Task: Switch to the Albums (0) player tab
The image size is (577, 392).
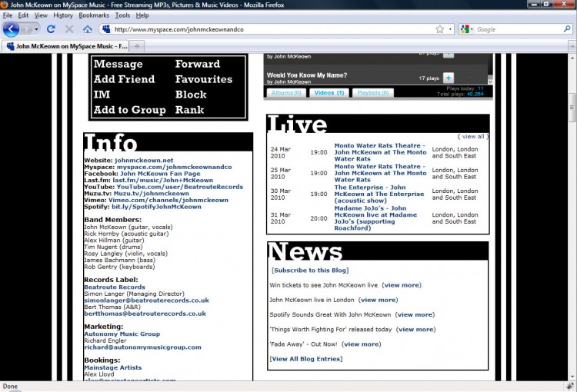Action: 286,93
